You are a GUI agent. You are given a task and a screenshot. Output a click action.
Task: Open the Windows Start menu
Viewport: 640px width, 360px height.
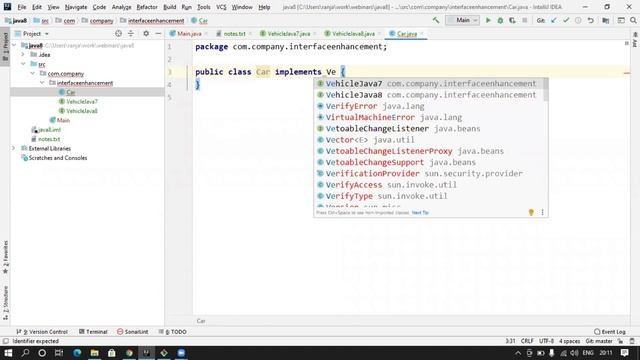pos(8,353)
